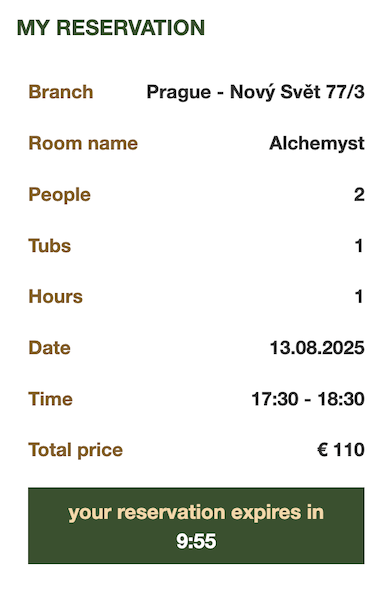Click the Hours count value
Screen dimensions: 392x600
click(359, 297)
